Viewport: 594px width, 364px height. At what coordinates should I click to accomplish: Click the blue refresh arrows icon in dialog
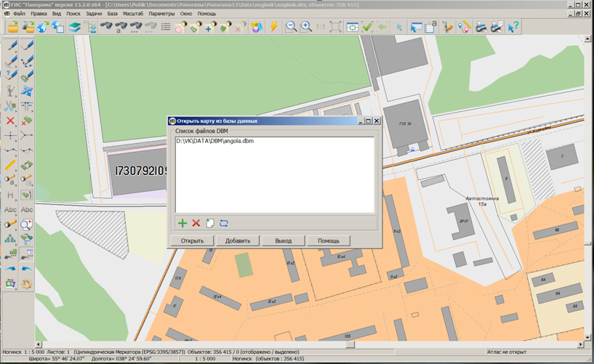click(223, 223)
